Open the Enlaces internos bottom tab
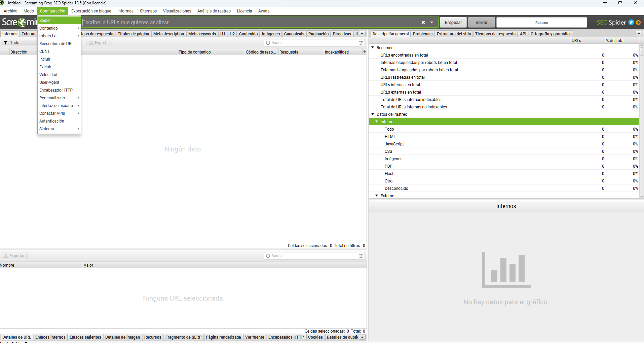 coord(50,337)
